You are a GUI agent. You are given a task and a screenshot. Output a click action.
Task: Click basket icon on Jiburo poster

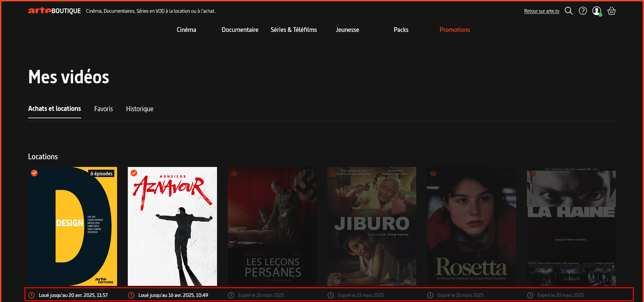(333, 173)
